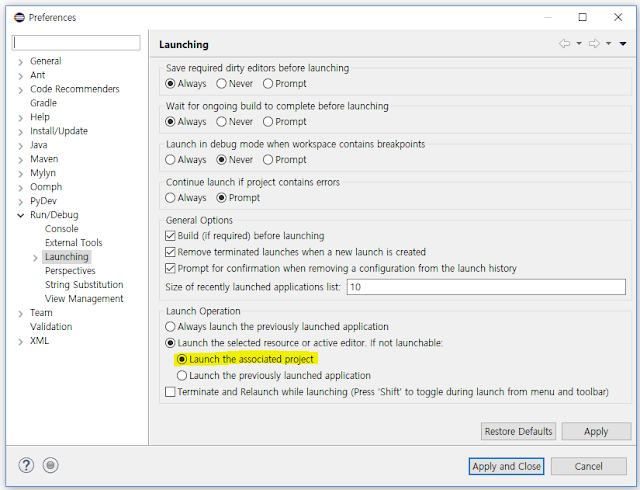Open the Validation preferences page
640x490 pixels.
(51, 327)
